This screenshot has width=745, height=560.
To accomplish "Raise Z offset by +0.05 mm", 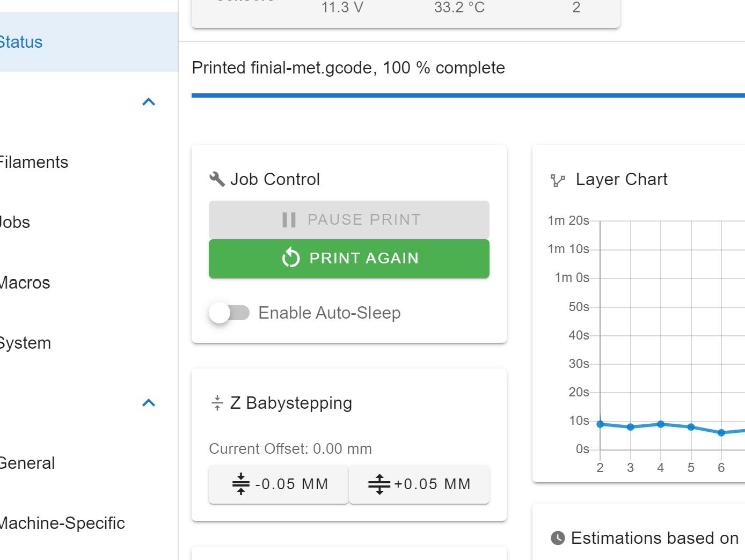I will point(419,484).
